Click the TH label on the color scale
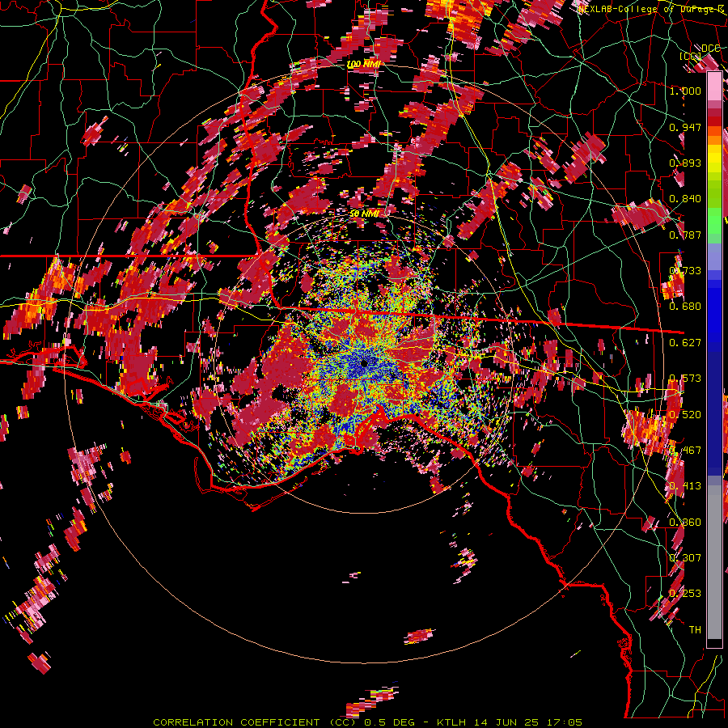Viewport: 728px width, 728px height. (x=695, y=630)
